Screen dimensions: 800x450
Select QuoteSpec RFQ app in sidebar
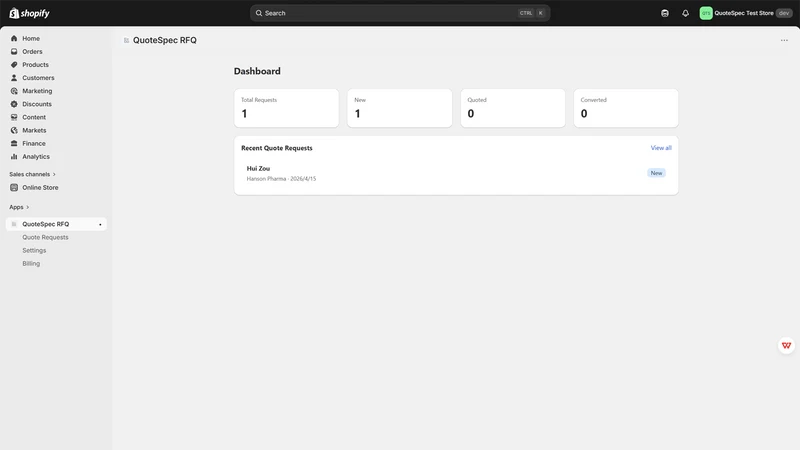[56, 224]
